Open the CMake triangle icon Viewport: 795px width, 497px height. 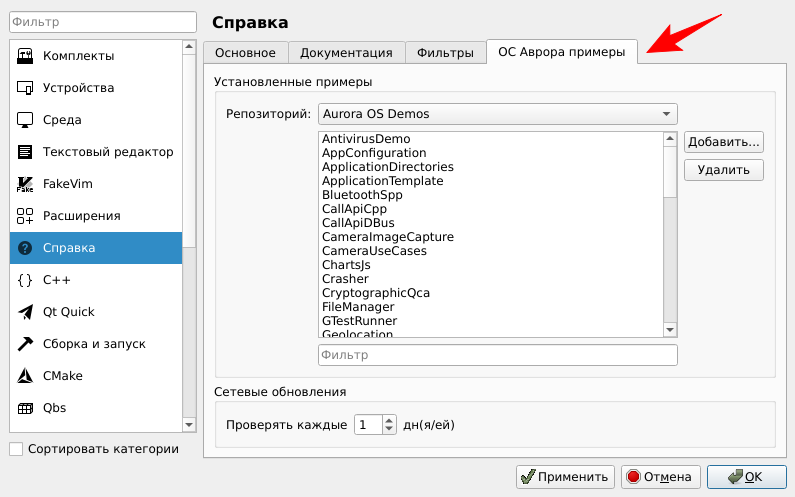pos(25,376)
